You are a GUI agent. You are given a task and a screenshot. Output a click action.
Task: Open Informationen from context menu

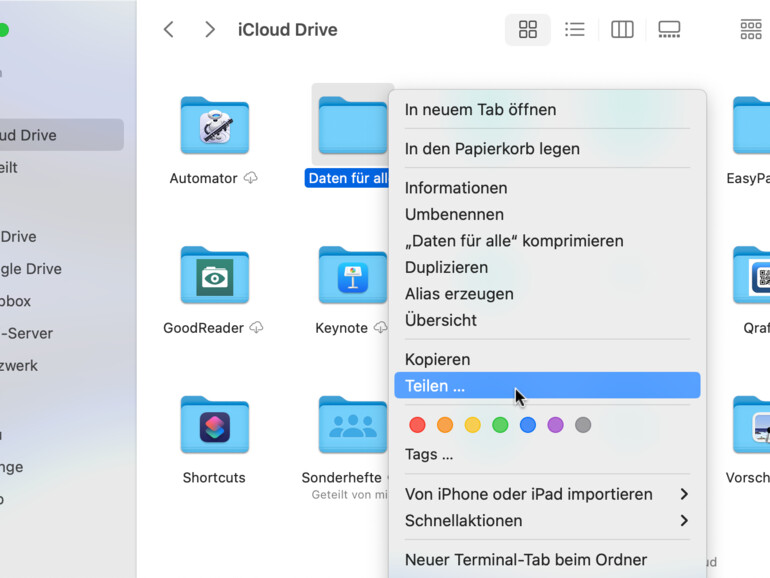pos(547,188)
